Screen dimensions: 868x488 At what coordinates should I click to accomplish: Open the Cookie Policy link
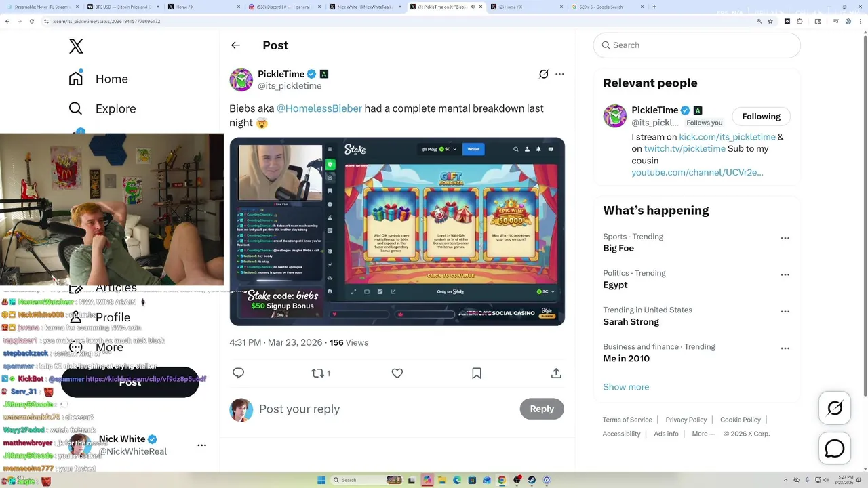tap(740, 420)
